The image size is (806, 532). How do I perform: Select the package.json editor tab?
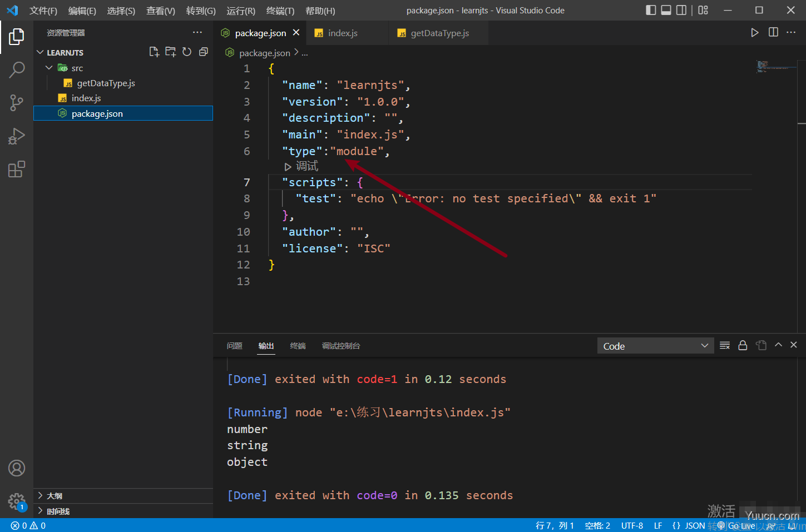pyautogui.click(x=260, y=33)
